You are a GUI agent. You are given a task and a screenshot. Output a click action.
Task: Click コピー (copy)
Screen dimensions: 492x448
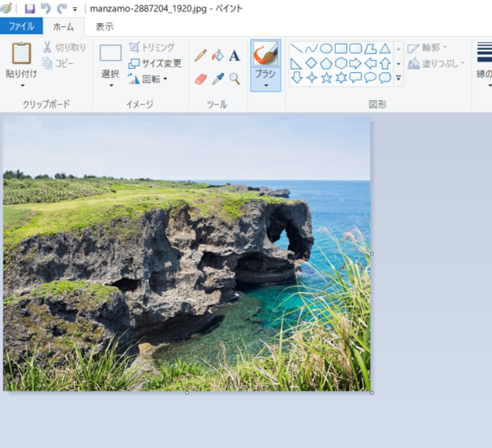coord(58,63)
